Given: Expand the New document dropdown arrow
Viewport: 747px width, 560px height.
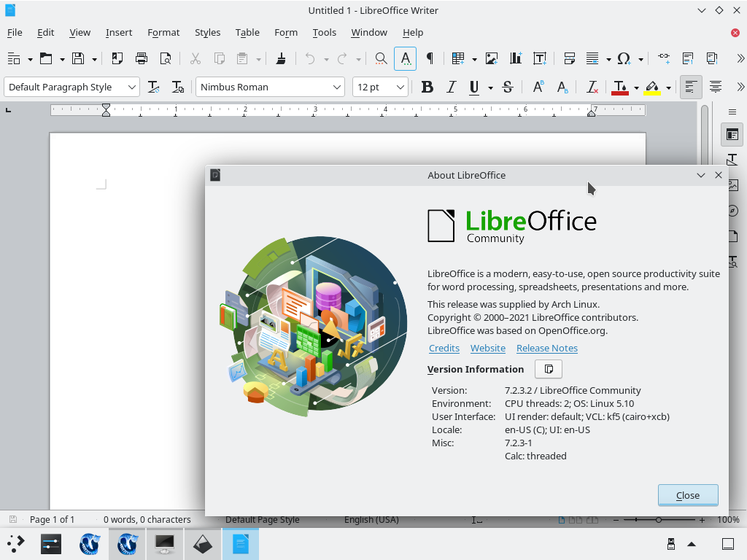Looking at the screenshot, I should point(30,60).
